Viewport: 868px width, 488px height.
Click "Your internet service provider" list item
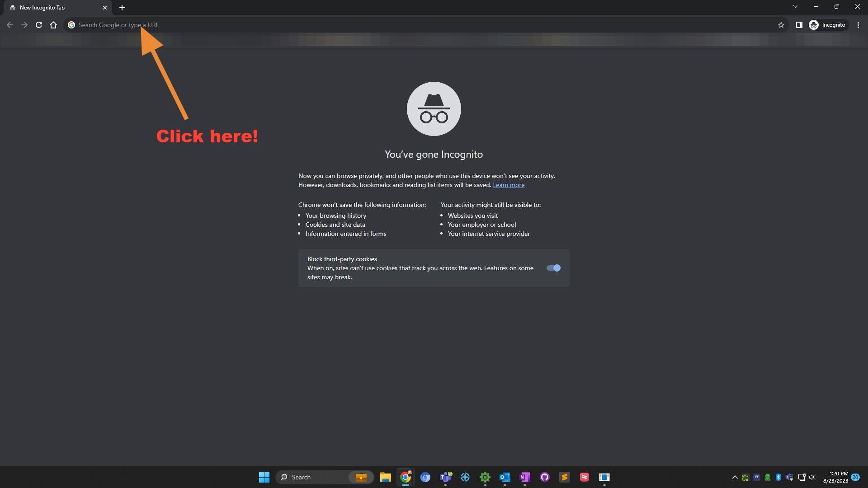pos(489,234)
